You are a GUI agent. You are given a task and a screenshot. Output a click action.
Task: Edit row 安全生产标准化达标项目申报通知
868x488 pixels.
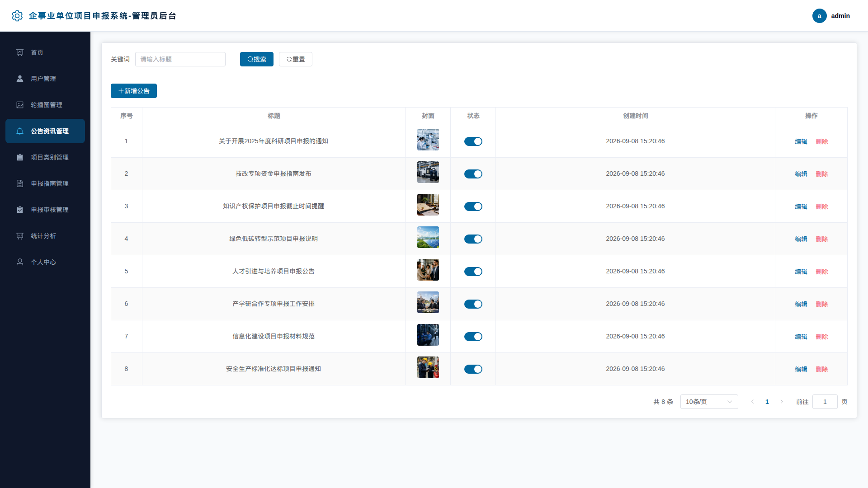801,369
